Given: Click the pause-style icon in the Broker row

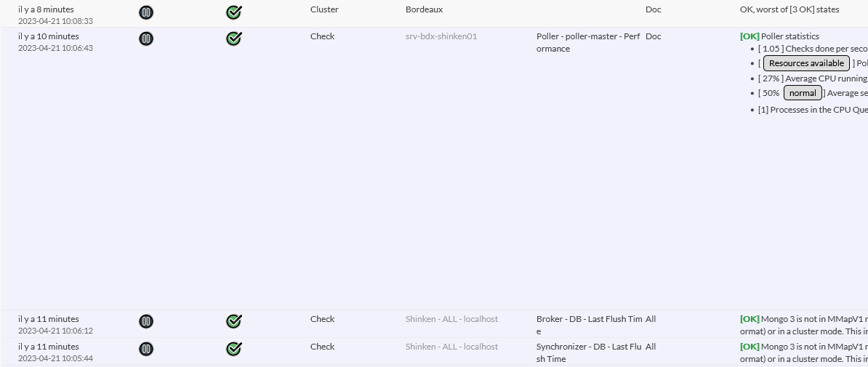Looking at the screenshot, I should pos(146,321).
